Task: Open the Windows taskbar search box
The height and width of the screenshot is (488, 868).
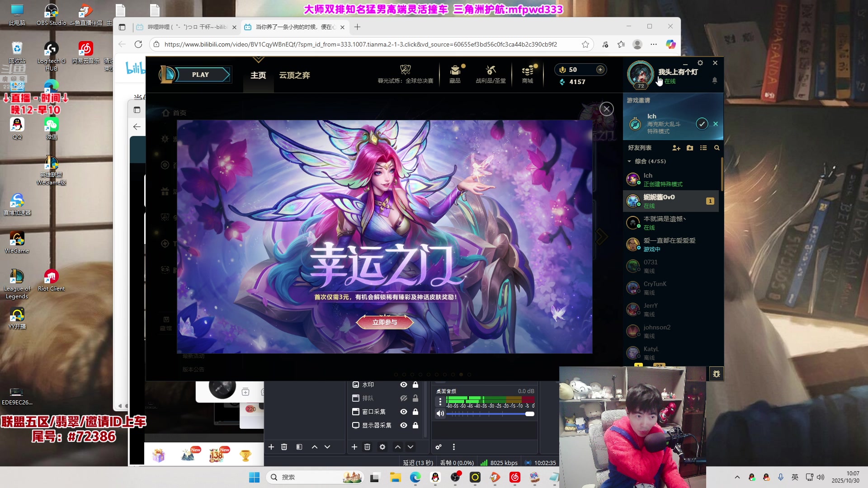Action: click(x=315, y=477)
